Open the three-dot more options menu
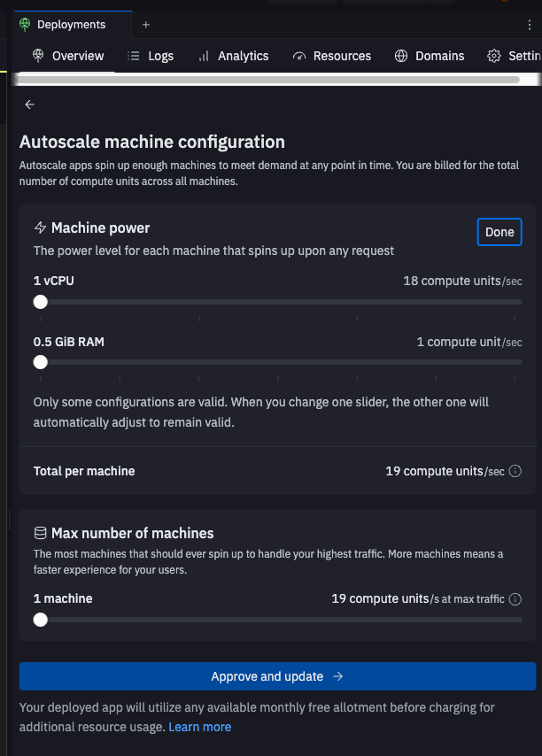Image resolution: width=542 pixels, height=756 pixels. (x=530, y=25)
